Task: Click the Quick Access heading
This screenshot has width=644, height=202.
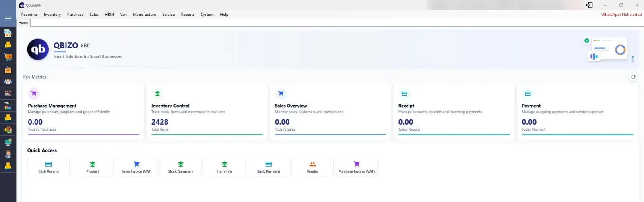Action: click(x=42, y=150)
